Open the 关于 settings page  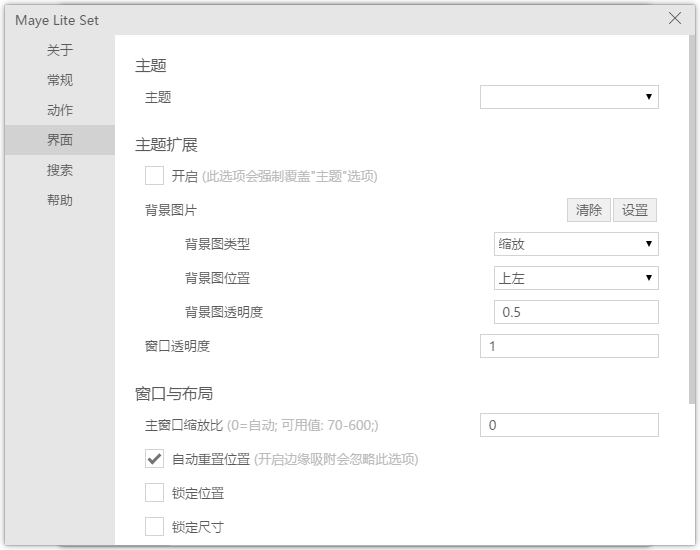pos(60,50)
